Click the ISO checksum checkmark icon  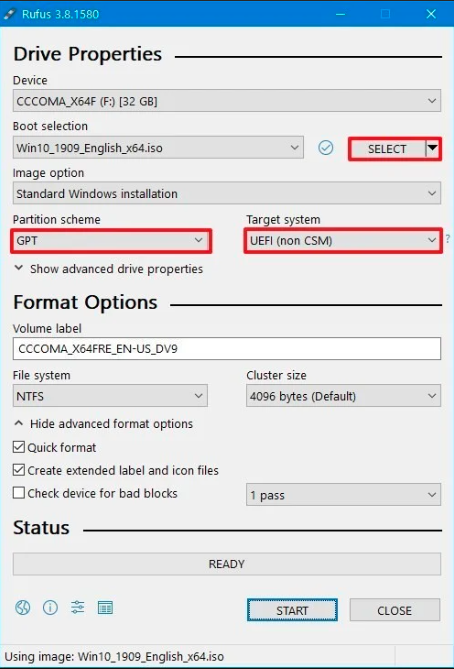click(x=326, y=148)
